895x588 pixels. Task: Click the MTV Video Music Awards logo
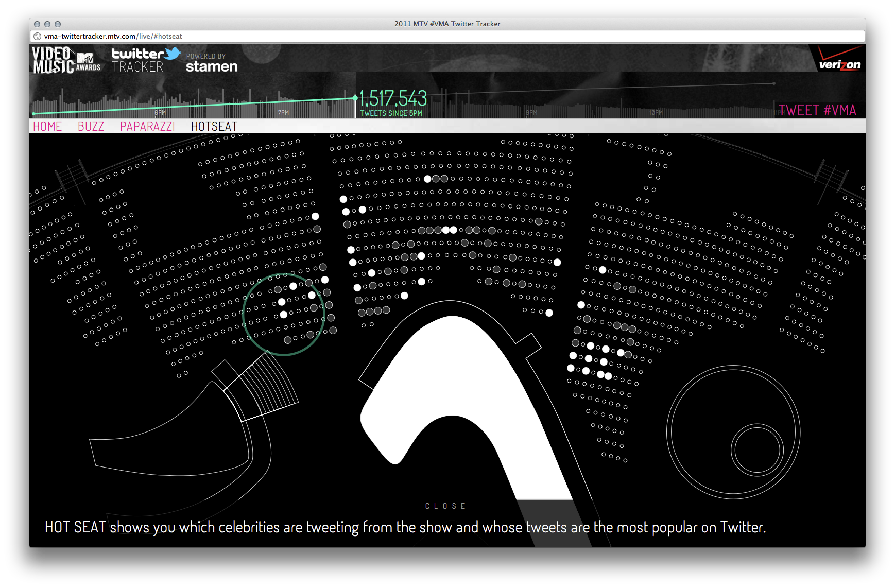pyautogui.click(x=66, y=61)
